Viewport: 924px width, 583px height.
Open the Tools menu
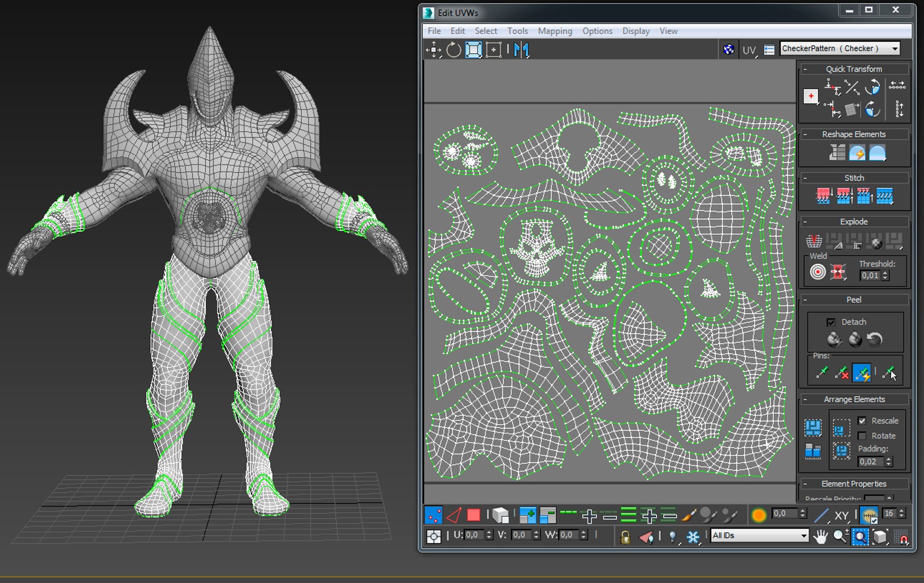[x=517, y=31]
